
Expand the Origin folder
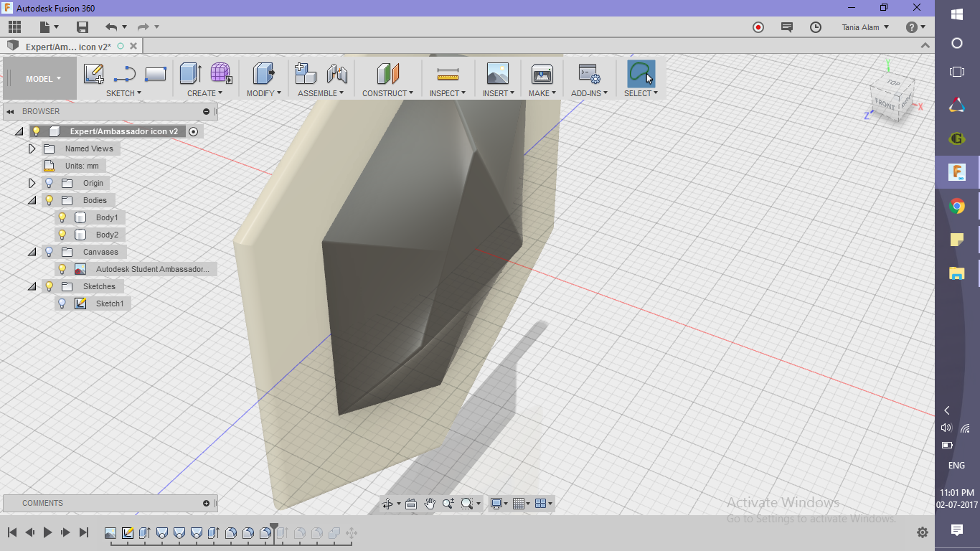coord(32,183)
